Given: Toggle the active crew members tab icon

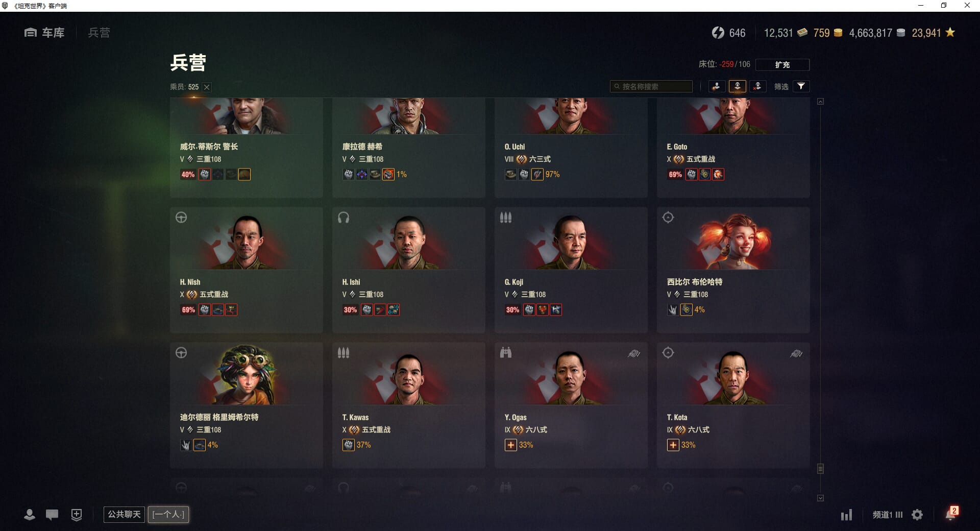Looking at the screenshot, I should click(x=737, y=86).
